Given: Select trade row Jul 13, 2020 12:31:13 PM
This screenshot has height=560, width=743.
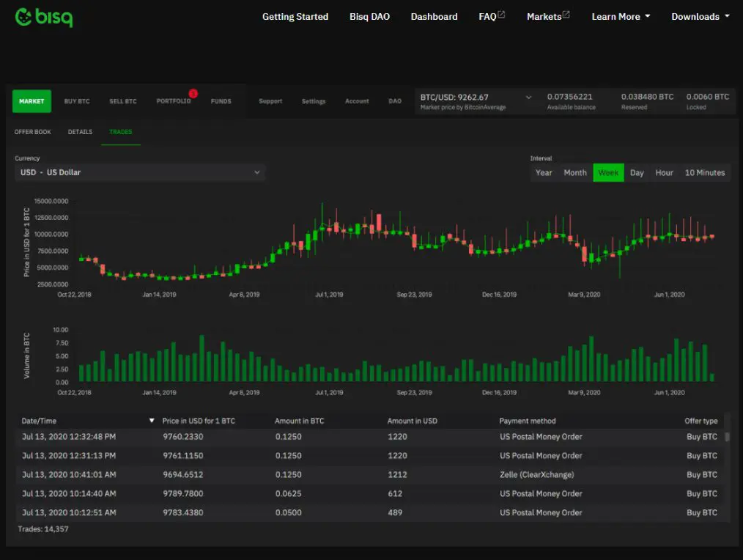Looking at the screenshot, I should (371, 456).
